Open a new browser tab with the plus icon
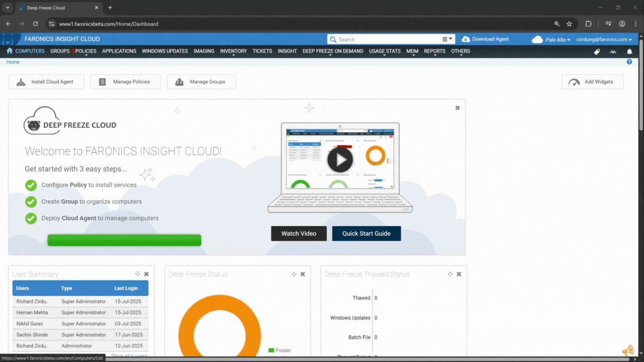Screen dimensions: 644x362 coord(110,8)
